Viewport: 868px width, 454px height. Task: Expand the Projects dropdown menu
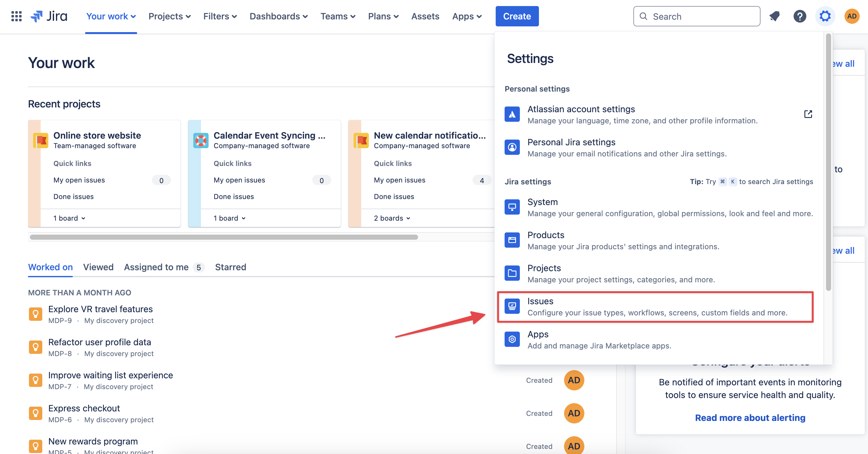169,16
